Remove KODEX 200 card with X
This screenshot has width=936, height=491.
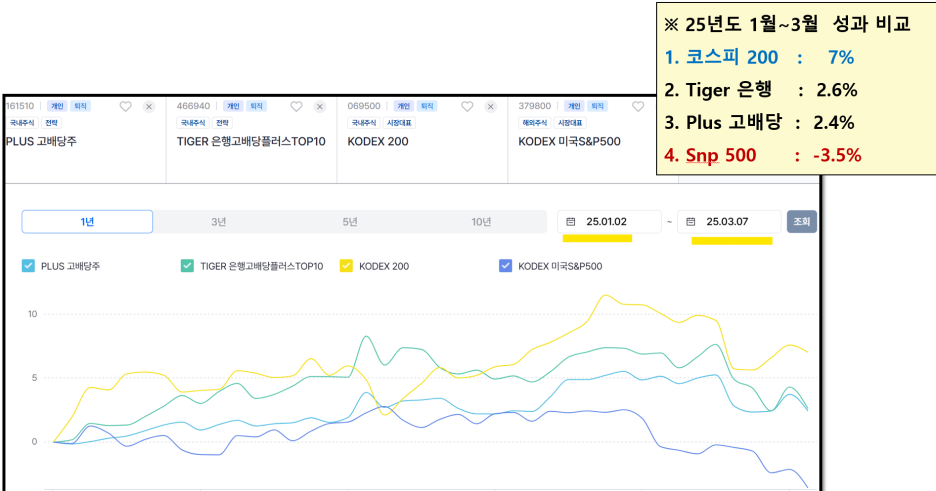point(491,107)
